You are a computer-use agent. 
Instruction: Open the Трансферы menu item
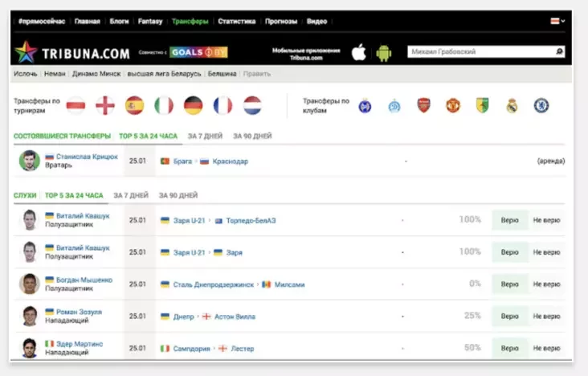click(x=190, y=22)
